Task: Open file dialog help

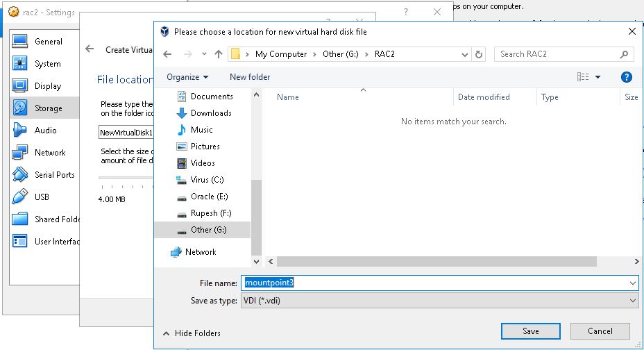Action: [x=627, y=77]
